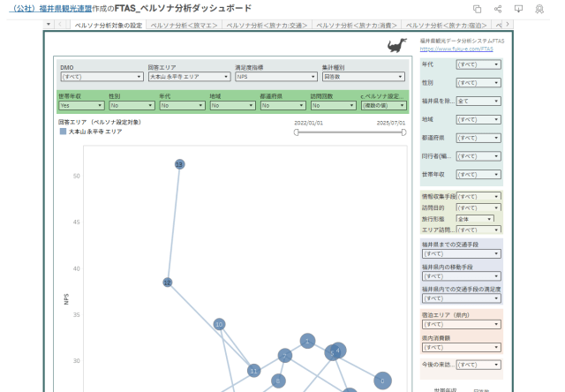The height and width of the screenshot is (392, 565).
Task: Click the copy/duplicate icon in header
Action: click(477, 9)
